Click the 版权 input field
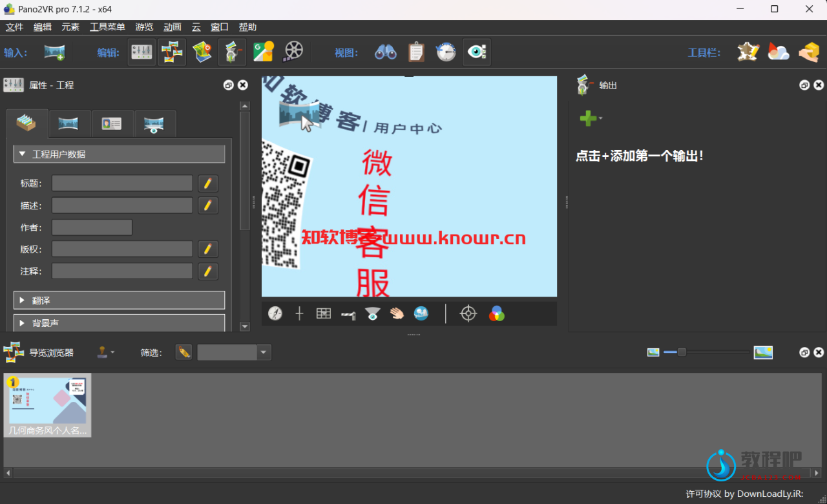The width and height of the screenshot is (827, 504). (x=122, y=249)
